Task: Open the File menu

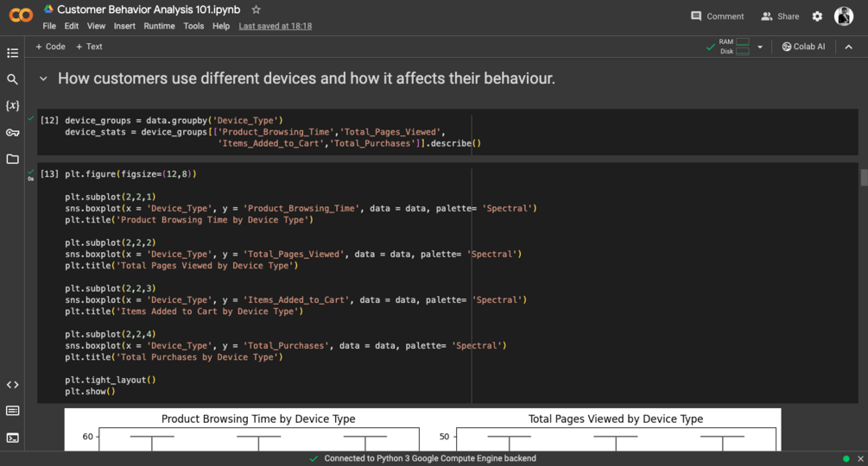Action: [x=49, y=26]
